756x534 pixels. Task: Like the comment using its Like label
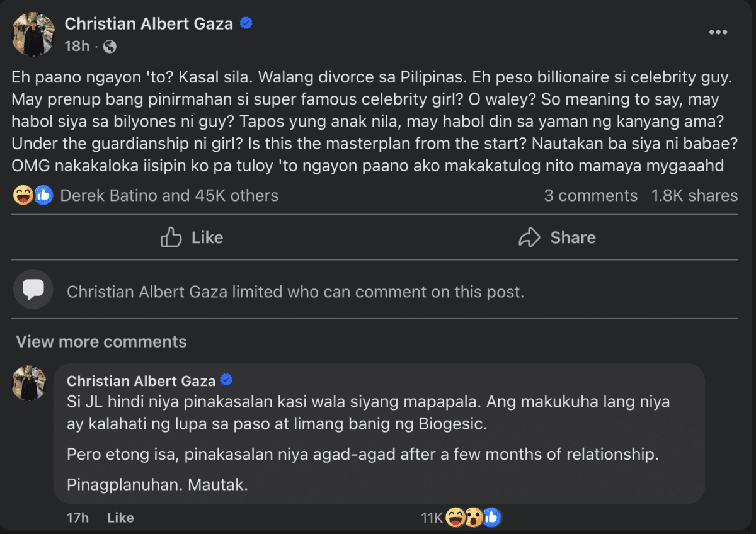pyautogui.click(x=120, y=518)
